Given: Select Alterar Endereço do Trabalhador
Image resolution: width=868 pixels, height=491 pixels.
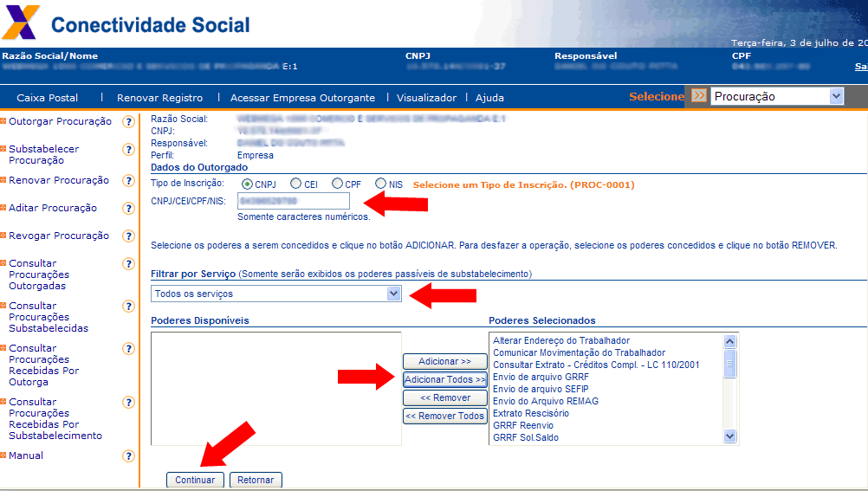Looking at the screenshot, I should pos(561,340).
